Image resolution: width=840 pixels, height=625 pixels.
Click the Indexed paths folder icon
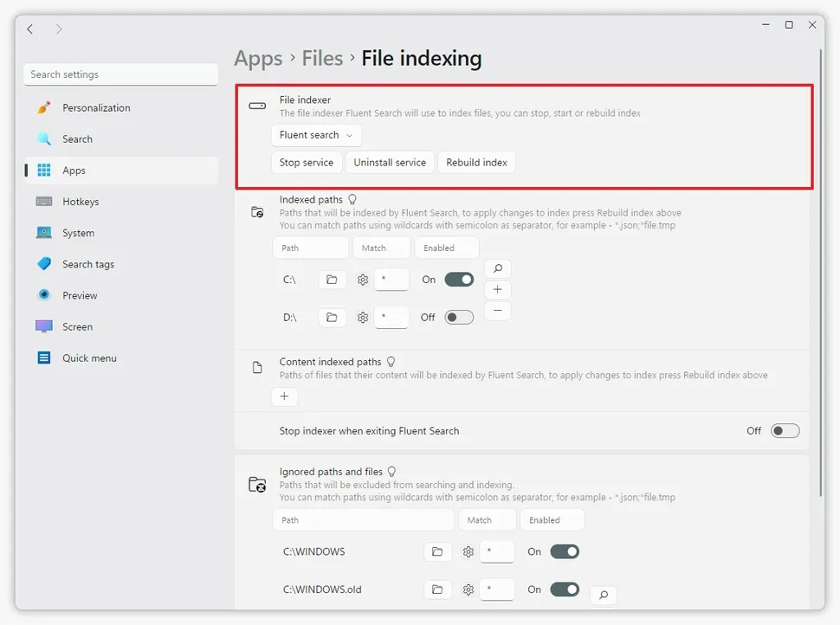(257, 212)
